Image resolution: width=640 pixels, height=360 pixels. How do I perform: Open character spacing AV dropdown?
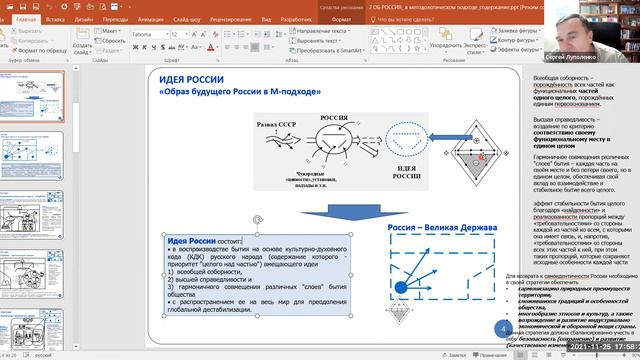pyautogui.click(x=182, y=47)
